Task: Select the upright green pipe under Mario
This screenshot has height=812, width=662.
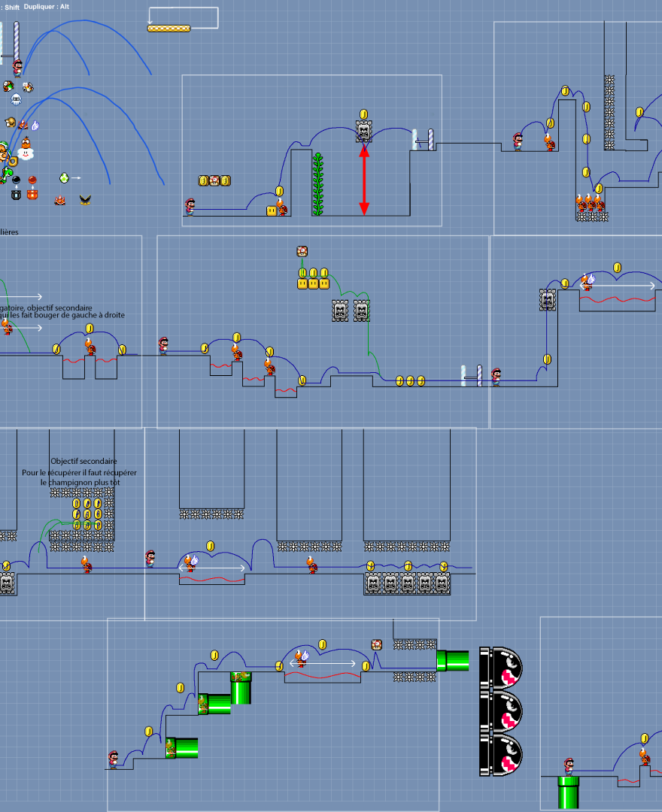Action: tap(568, 792)
